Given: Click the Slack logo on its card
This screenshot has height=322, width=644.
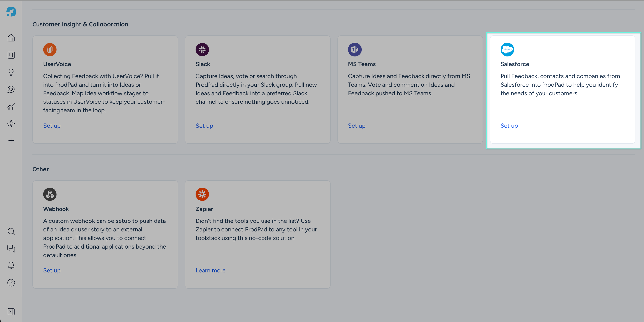Looking at the screenshot, I should [x=202, y=50].
